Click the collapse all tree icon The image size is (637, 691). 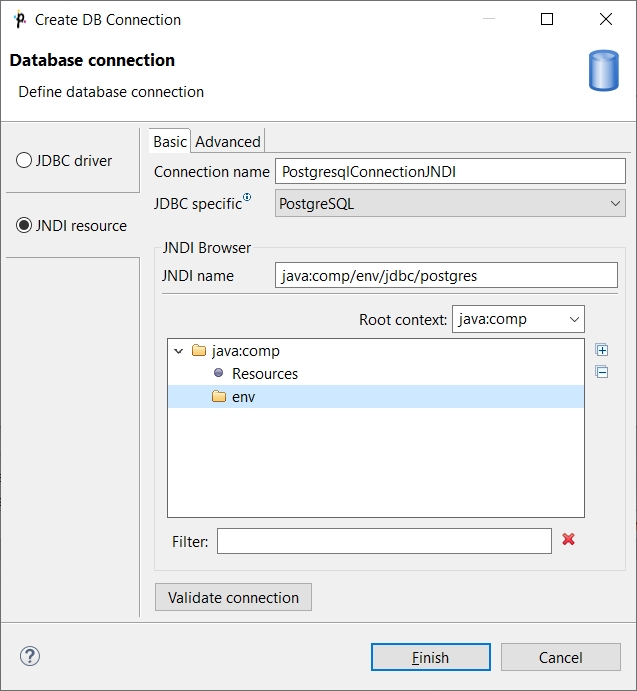601,372
